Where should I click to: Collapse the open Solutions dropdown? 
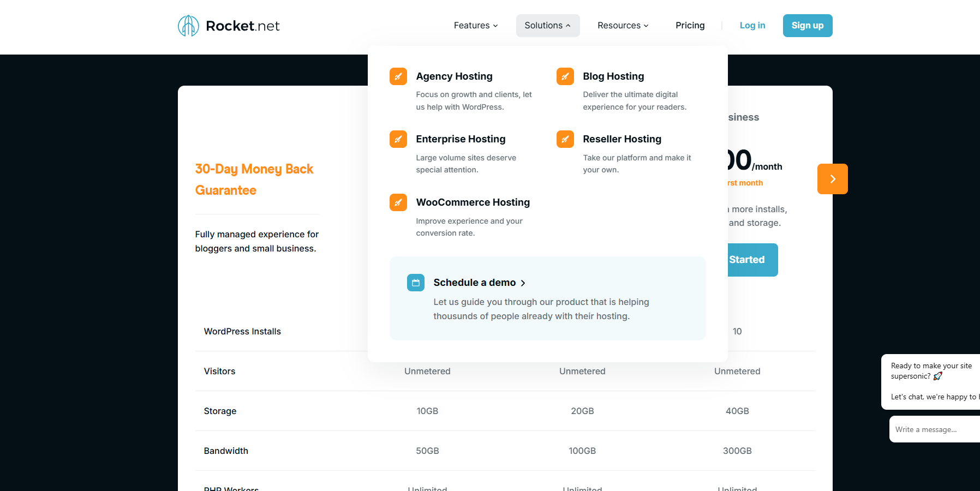(547, 25)
